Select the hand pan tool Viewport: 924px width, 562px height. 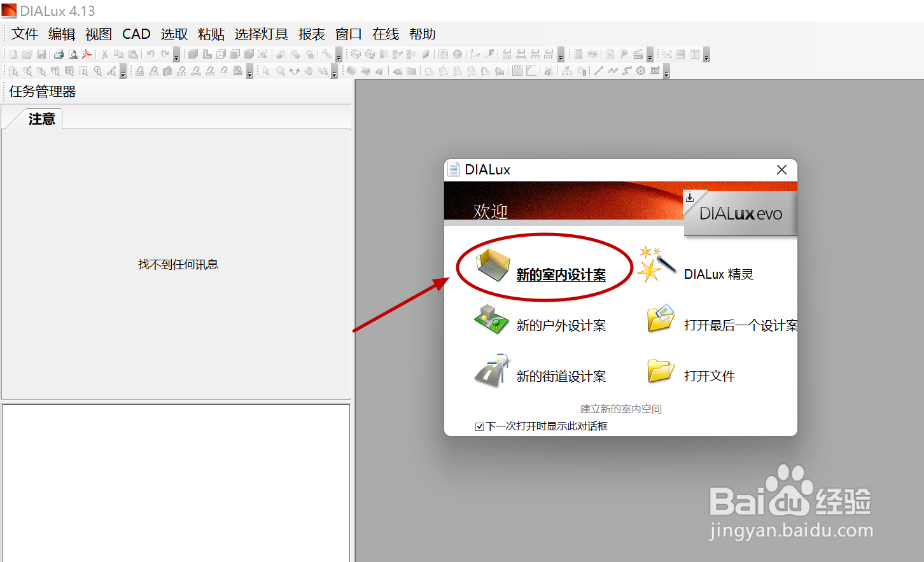[309, 71]
